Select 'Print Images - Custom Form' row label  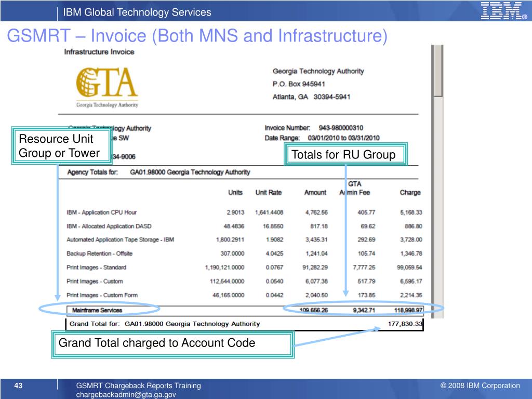click(102, 295)
